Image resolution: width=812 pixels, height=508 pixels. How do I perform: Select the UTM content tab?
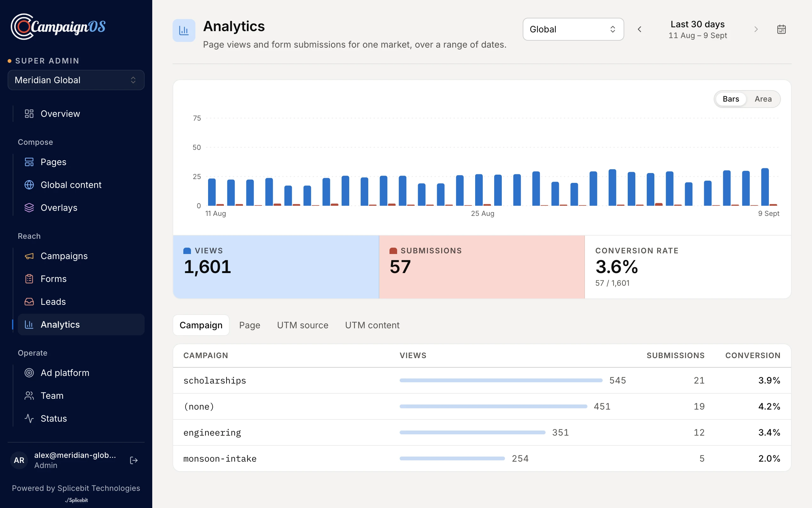click(372, 325)
